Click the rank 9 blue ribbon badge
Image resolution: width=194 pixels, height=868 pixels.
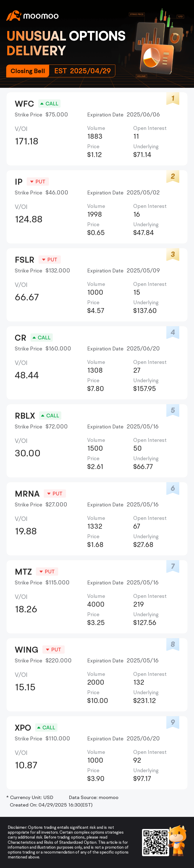pos(173,722)
